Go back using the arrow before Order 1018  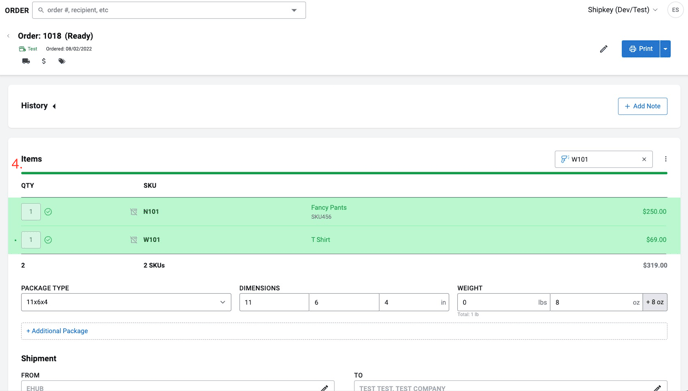coord(8,36)
